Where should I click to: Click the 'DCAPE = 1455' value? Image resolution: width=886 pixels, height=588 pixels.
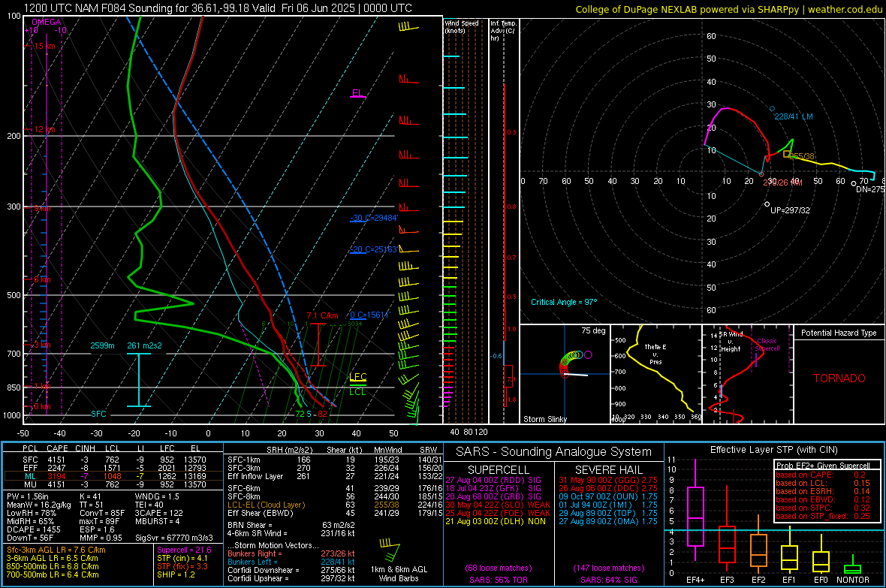pyautogui.click(x=33, y=529)
